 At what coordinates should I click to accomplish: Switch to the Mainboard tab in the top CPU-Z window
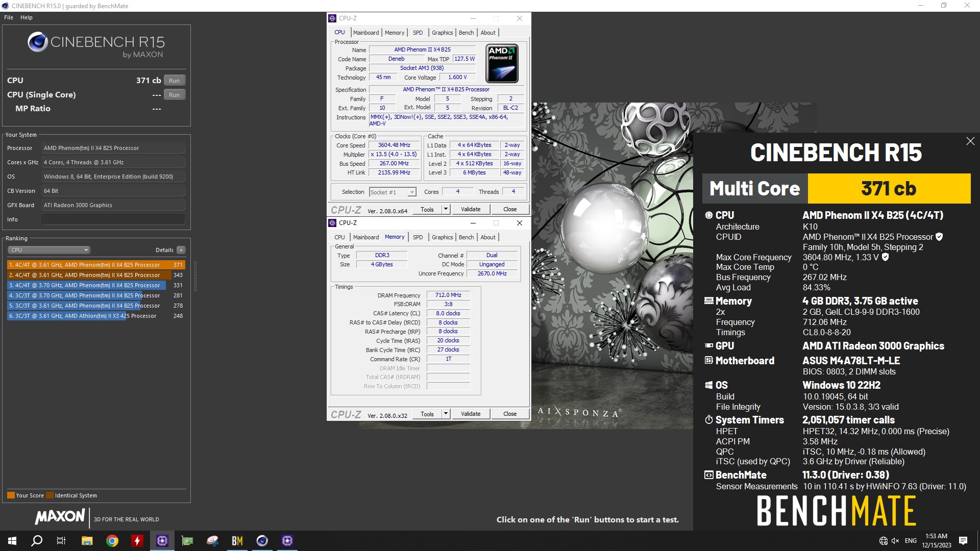tap(366, 33)
